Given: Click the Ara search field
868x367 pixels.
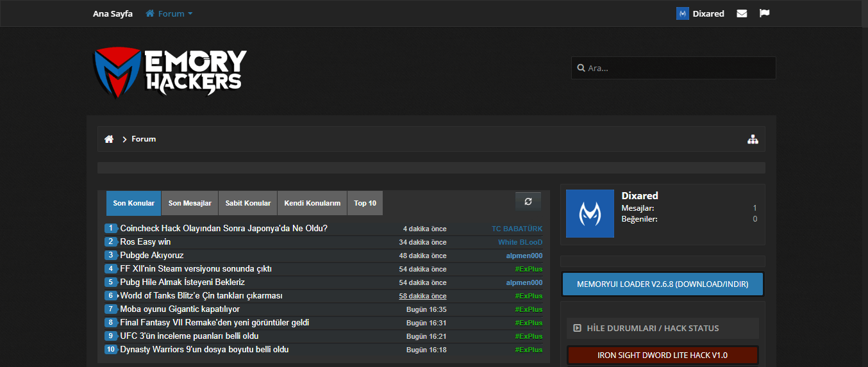Looking at the screenshot, I should click(673, 68).
